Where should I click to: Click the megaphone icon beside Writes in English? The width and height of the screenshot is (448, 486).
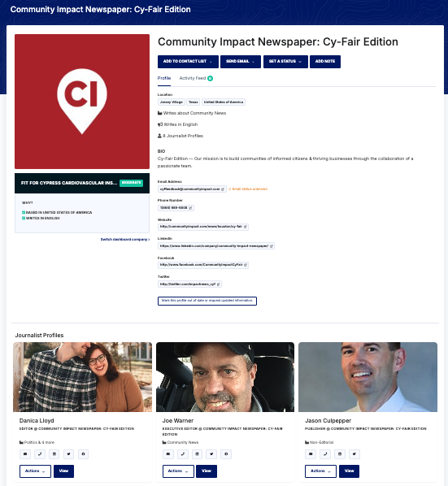[x=160, y=124]
